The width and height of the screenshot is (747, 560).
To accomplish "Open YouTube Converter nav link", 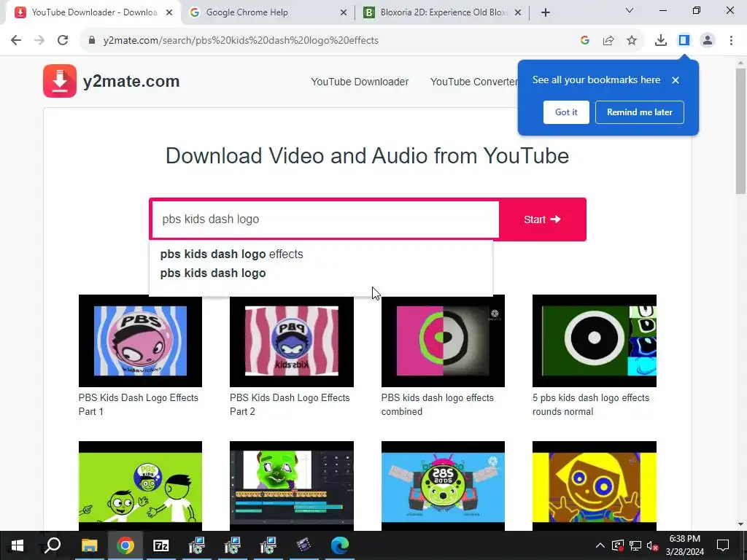I will [473, 82].
